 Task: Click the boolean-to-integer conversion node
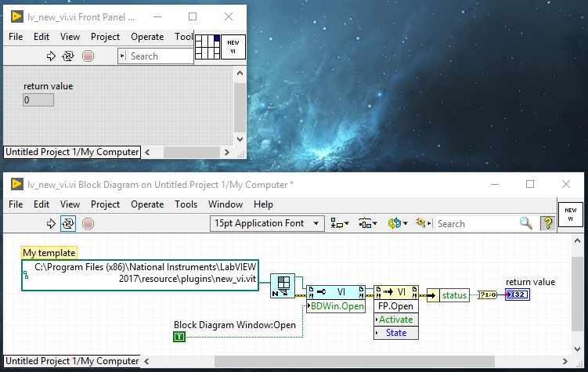(489, 294)
